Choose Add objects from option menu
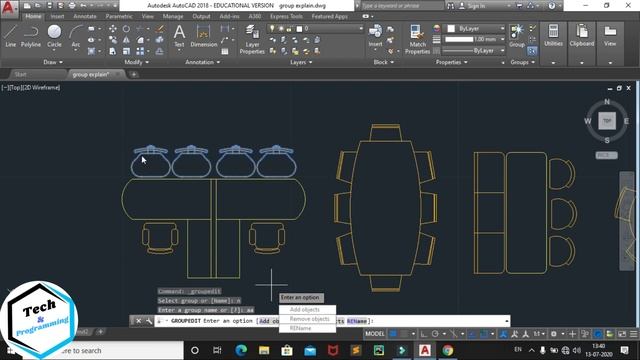Image resolution: width=640 pixels, height=360 pixels. tap(304, 310)
